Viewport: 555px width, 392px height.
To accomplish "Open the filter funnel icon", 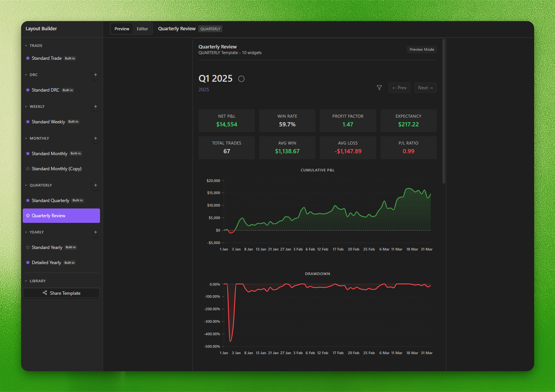I will point(379,88).
